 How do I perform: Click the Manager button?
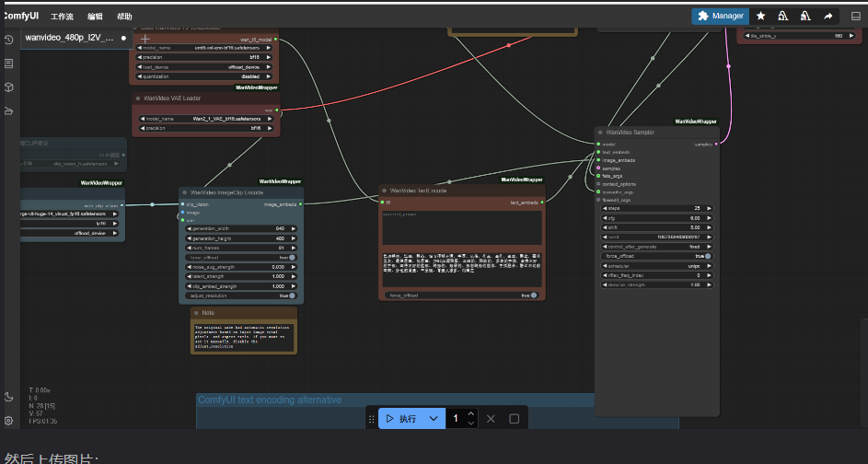point(720,16)
